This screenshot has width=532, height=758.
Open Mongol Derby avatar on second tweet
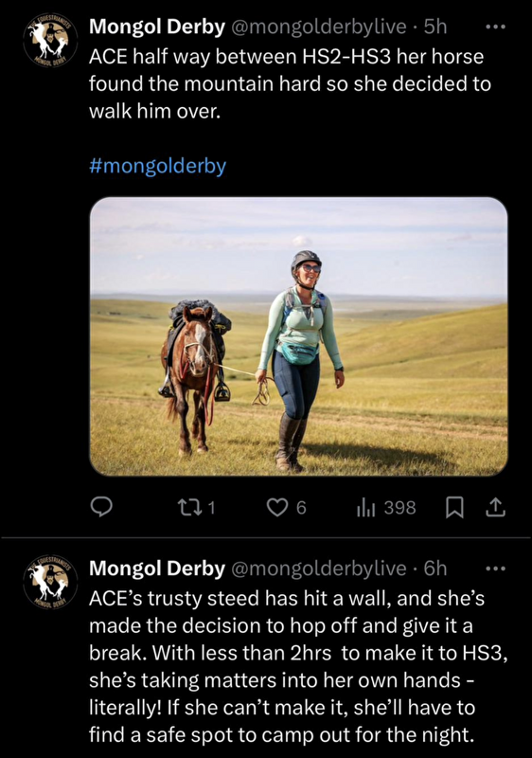tap(50, 582)
